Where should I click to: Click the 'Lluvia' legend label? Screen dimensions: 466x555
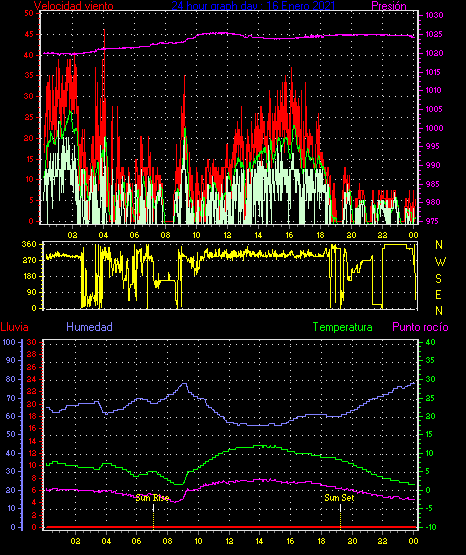point(15,327)
